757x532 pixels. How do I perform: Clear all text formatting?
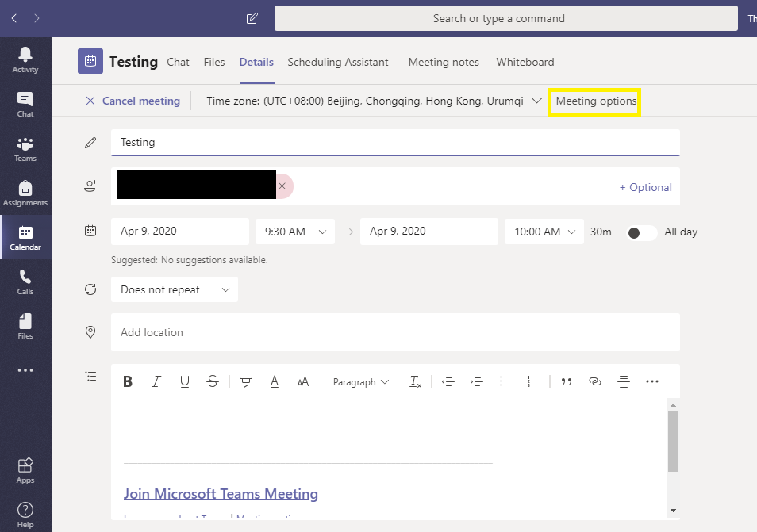[x=415, y=381]
